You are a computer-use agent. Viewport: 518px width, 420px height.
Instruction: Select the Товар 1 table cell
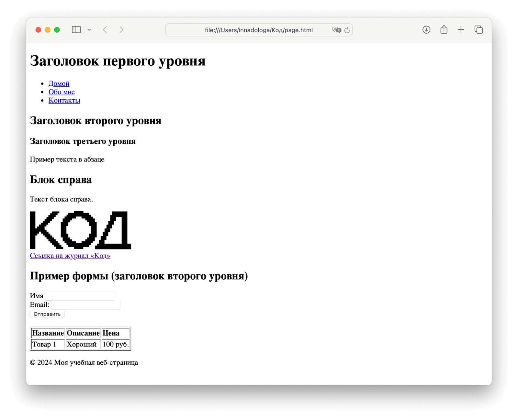coord(48,344)
